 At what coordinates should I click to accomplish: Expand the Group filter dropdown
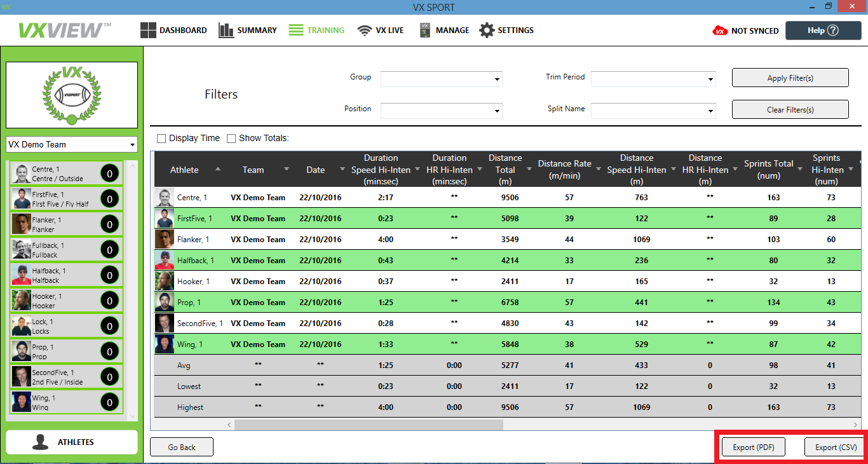pyautogui.click(x=441, y=79)
